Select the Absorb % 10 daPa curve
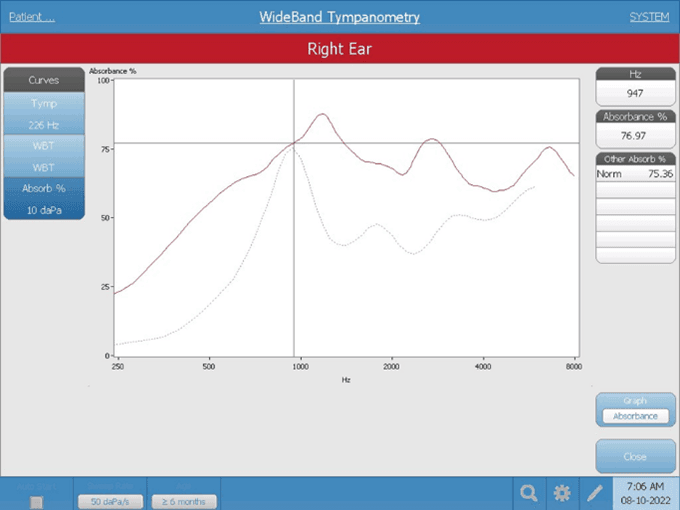 coord(43,197)
